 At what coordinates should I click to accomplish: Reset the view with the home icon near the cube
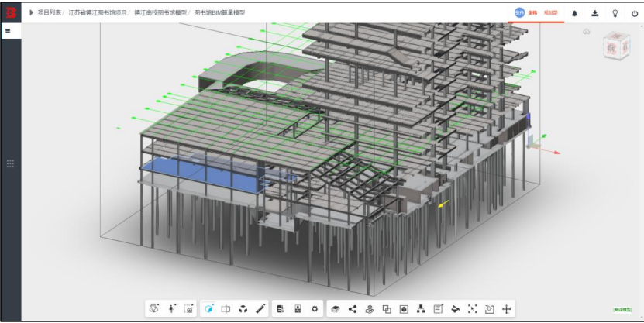(x=587, y=32)
